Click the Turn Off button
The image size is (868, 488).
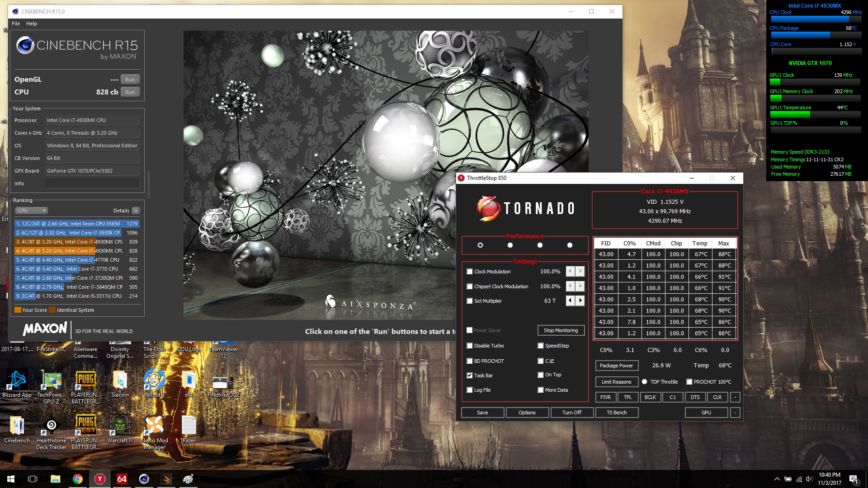tap(572, 413)
